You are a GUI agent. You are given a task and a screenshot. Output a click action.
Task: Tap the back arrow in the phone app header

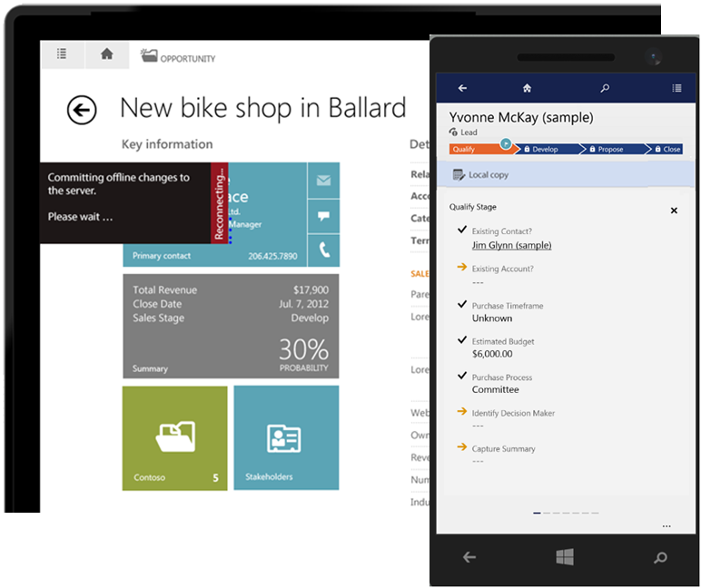pos(462,89)
